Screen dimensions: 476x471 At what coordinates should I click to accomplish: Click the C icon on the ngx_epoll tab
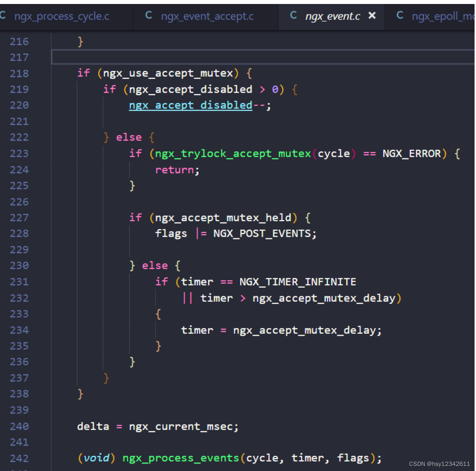(400, 15)
